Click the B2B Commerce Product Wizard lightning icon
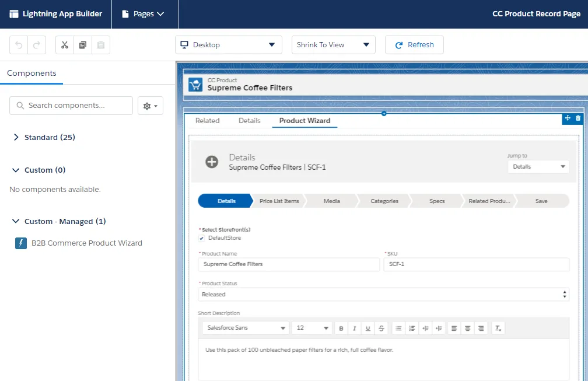The width and height of the screenshot is (588, 381). tap(21, 243)
